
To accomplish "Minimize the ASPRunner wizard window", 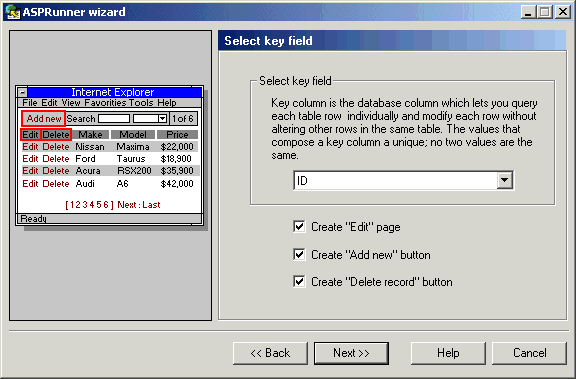I will 528,12.
